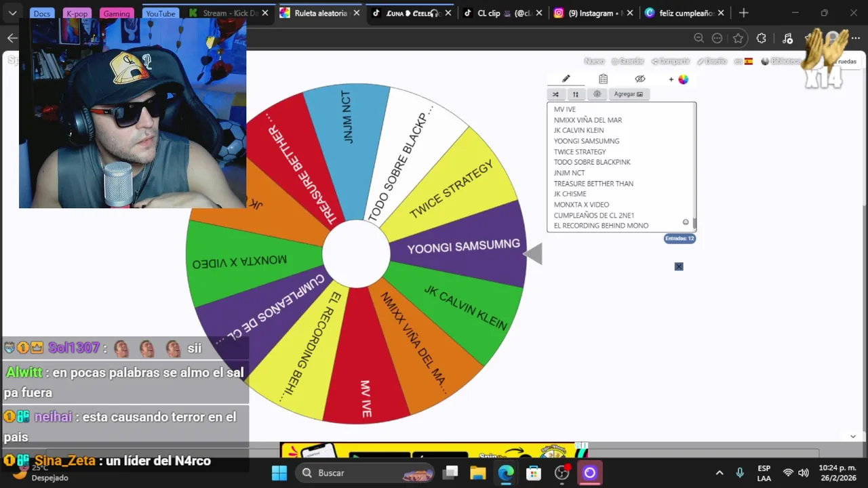This screenshot has width=868, height=488.
Task: Click the center hub to spin wheel
Action: pos(356,253)
